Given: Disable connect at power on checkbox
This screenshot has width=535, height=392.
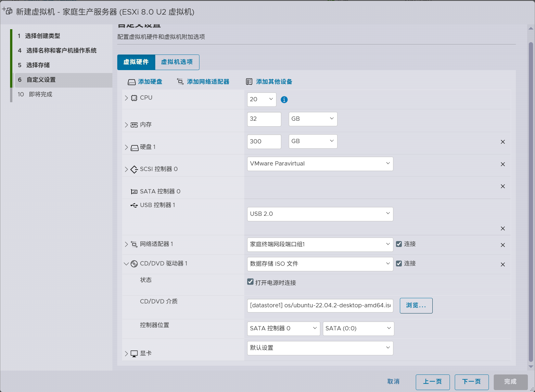Looking at the screenshot, I should [250, 282].
